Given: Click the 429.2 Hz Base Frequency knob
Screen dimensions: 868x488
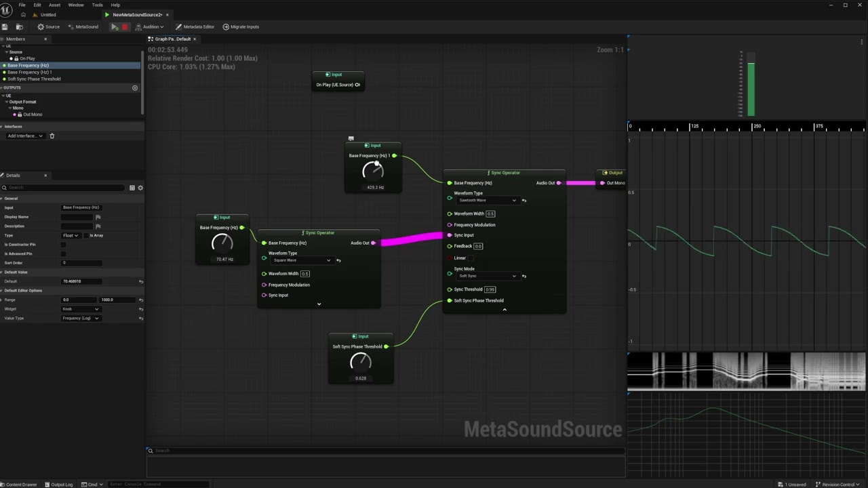Looking at the screenshot, I should pyautogui.click(x=373, y=171).
